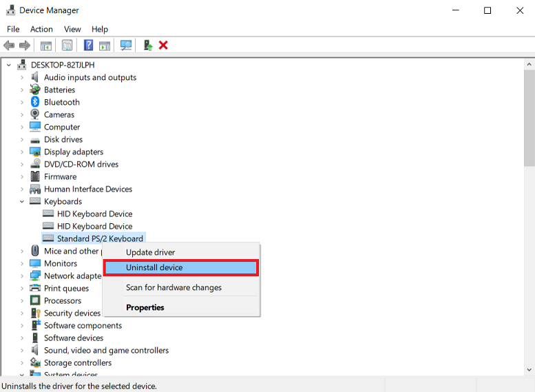Click Scan for hardware changes monitor icon
Screen dimensions: 535x392
click(x=126, y=45)
